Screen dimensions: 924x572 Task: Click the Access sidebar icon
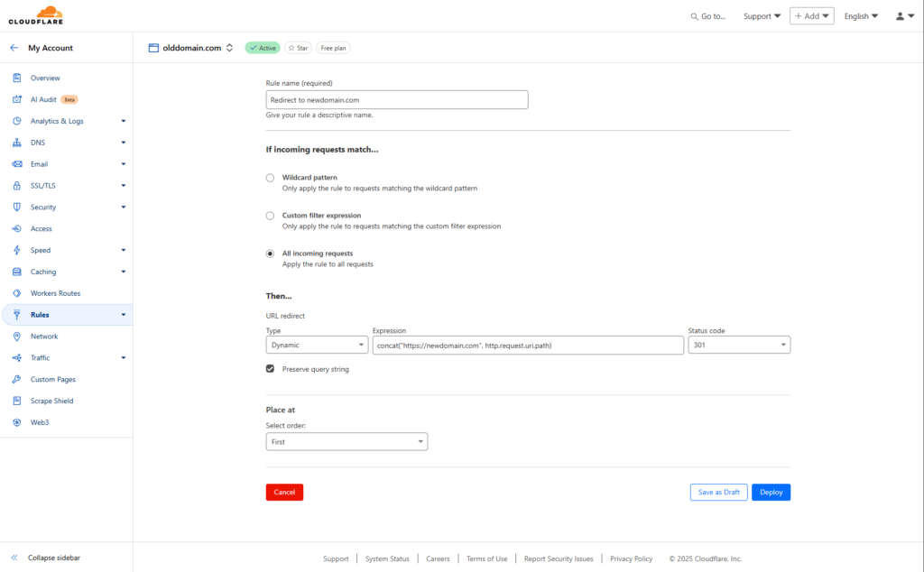[17, 228]
